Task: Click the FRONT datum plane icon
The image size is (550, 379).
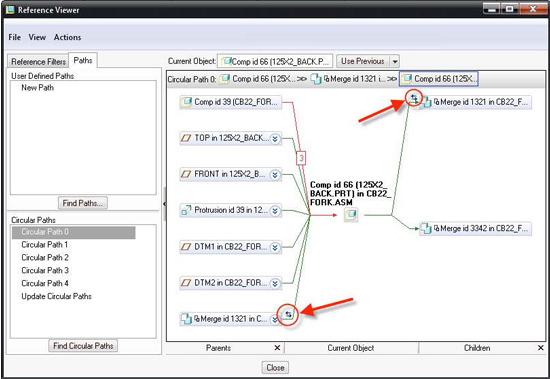Action: tap(186, 174)
